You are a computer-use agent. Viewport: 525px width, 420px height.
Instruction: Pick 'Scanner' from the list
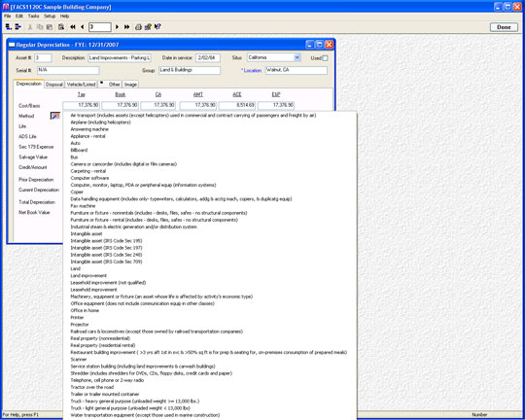tap(79, 360)
